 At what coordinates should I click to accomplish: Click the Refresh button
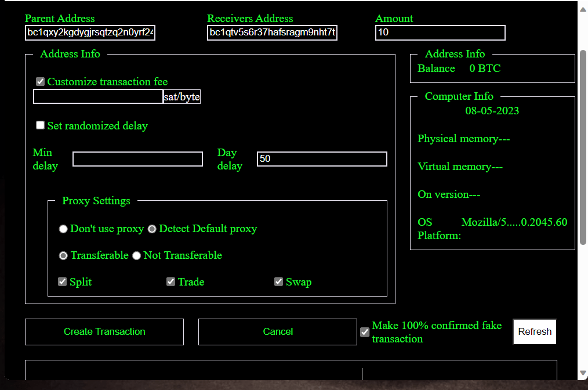point(535,332)
